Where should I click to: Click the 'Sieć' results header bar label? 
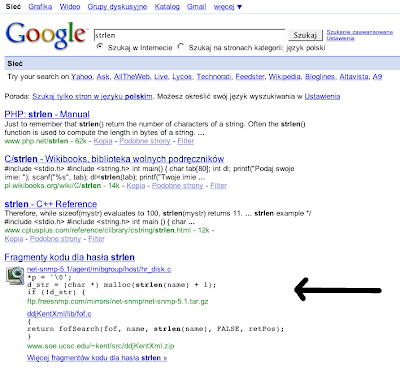tap(15, 63)
